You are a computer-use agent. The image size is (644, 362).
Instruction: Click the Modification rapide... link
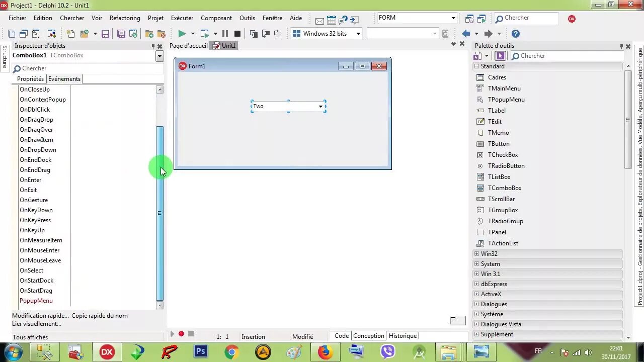tap(40, 316)
